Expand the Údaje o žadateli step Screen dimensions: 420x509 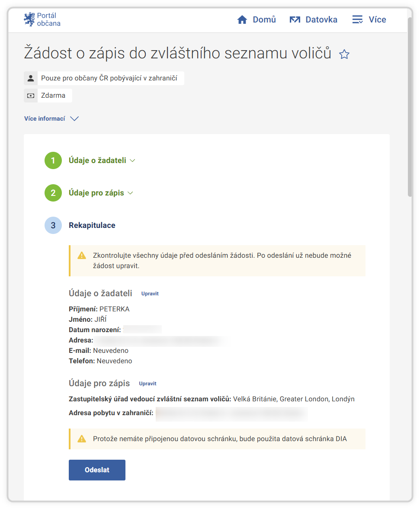[102, 160]
